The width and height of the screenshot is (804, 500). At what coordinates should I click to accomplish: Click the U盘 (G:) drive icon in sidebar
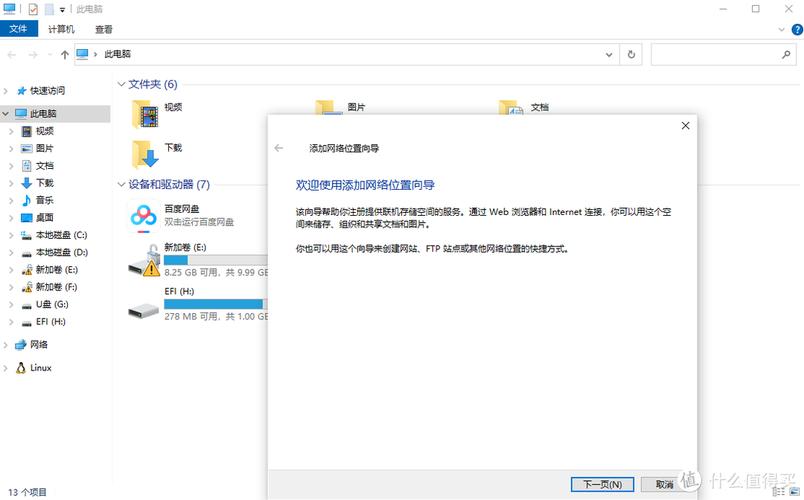click(x=27, y=305)
